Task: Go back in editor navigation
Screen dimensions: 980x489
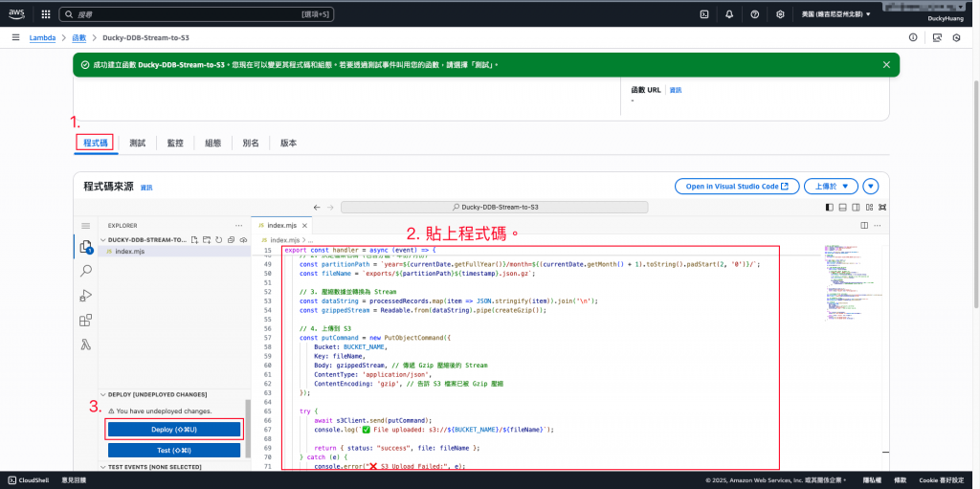Action: coord(317,207)
